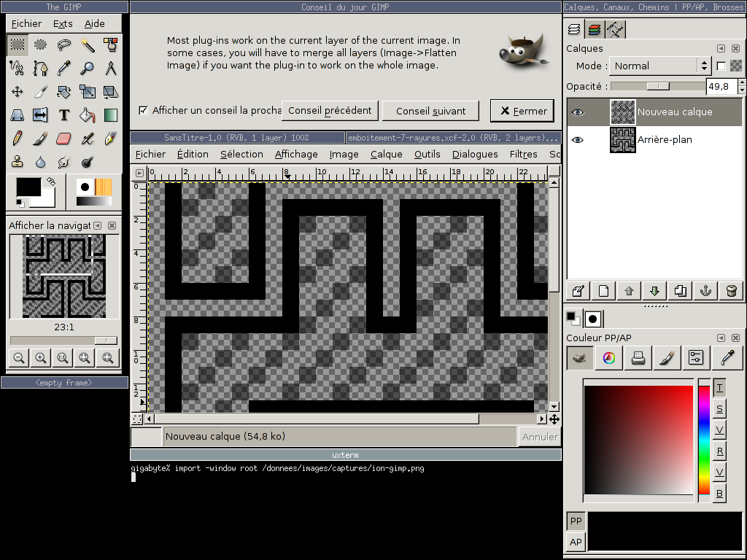Select the Dodge/Burn tool
The height and width of the screenshot is (560, 747).
tap(88, 161)
